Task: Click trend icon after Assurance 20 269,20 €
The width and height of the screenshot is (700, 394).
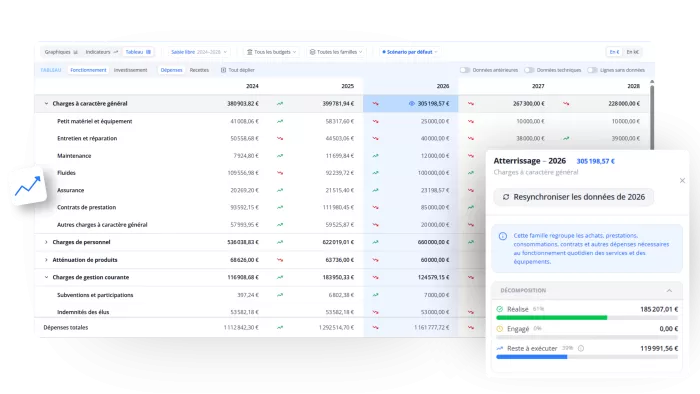Action: click(x=280, y=190)
